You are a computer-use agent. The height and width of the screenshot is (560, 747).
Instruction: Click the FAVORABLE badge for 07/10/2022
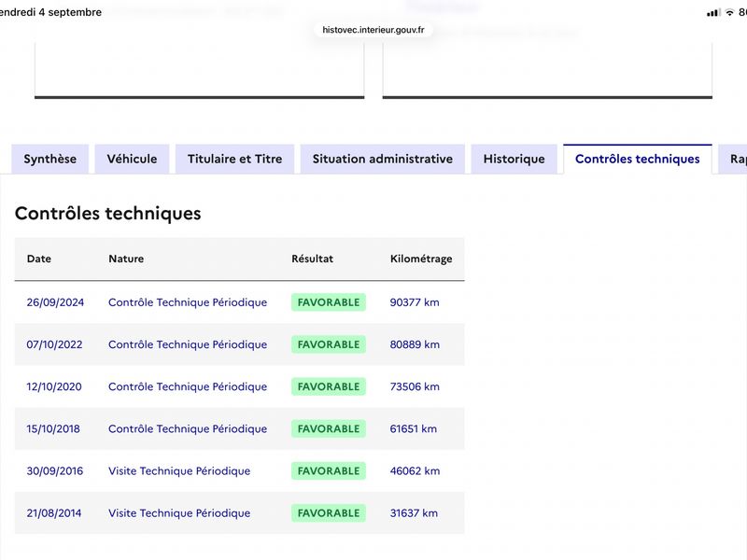[x=329, y=344]
